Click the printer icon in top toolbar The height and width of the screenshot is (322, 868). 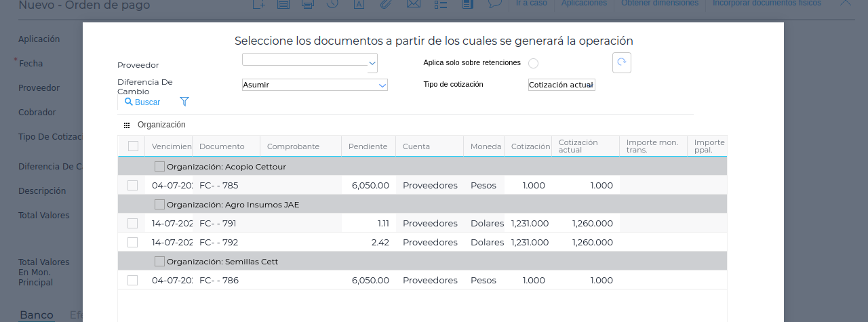tap(307, 4)
